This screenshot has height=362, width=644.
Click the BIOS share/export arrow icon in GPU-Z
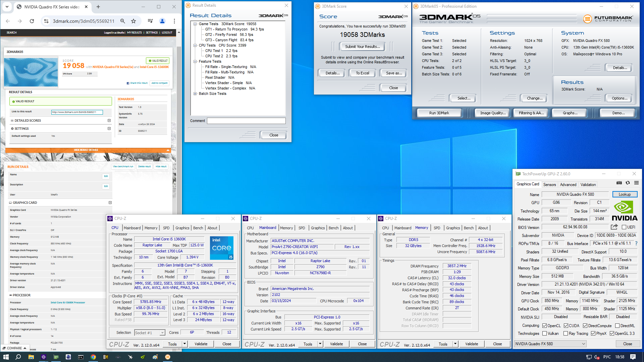coord(614,227)
